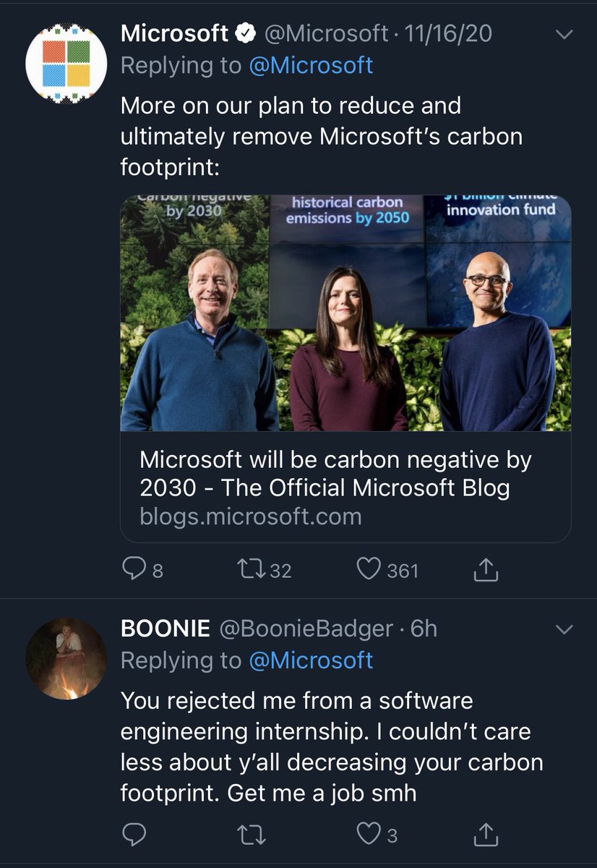This screenshot has height=868, width=597.
Task: Open the BOONIE display name
Action: click(x=166, y=629)
